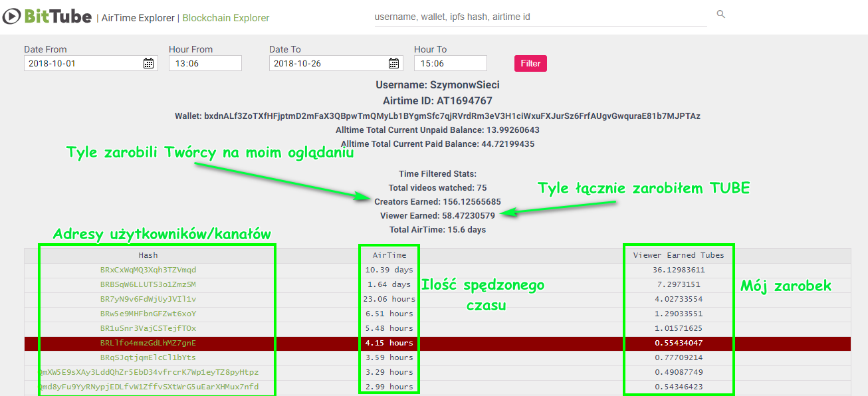Select the 3.29 hours AirTime cell
Viewport: 868px width, 396px height.
(x=389, y=372)
